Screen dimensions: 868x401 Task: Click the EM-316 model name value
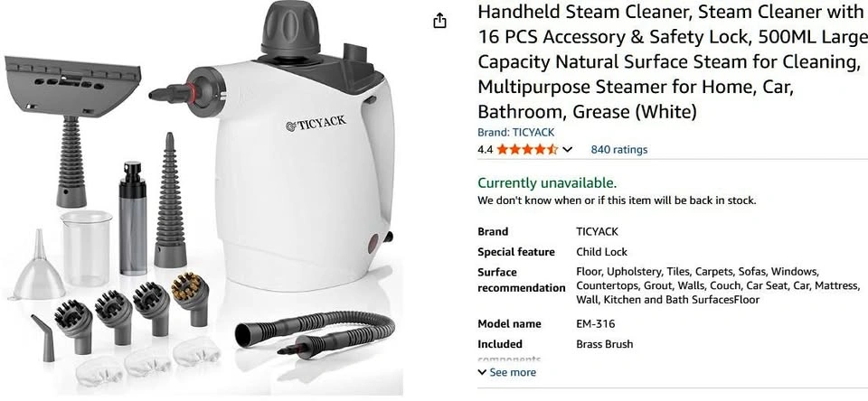pyautogui.click(x=596, y=323)
